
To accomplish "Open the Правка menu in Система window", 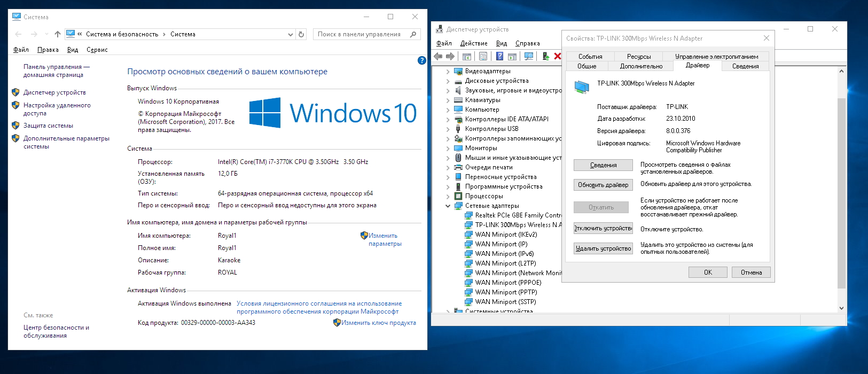I will pyautogui.click(x=48, y=50).
